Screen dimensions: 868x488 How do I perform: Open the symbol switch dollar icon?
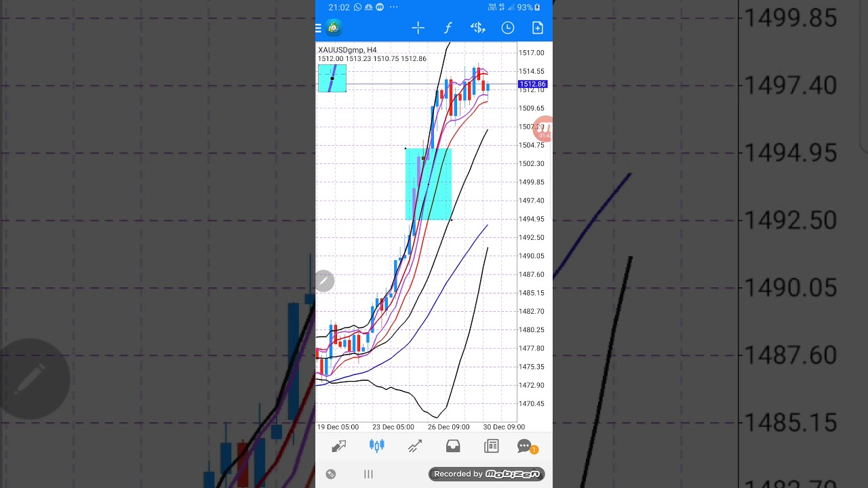coord(477,28)
